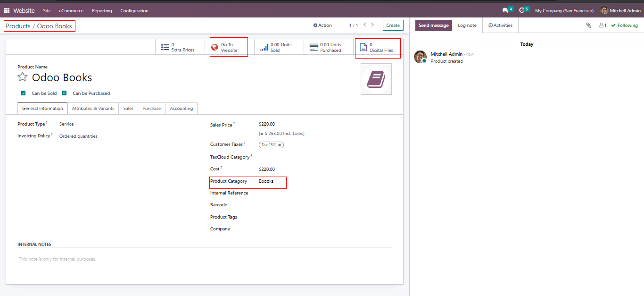Click the Product created log message
Image resolution: width=644 pixels, height=296 pixels.
coord(447,61)
